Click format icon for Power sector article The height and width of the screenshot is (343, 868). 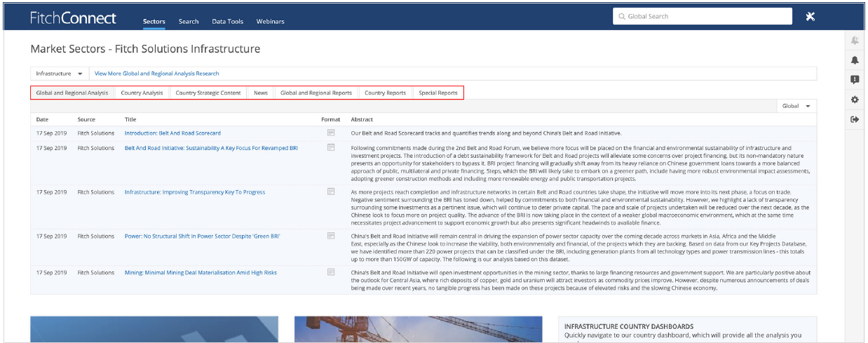331,236
